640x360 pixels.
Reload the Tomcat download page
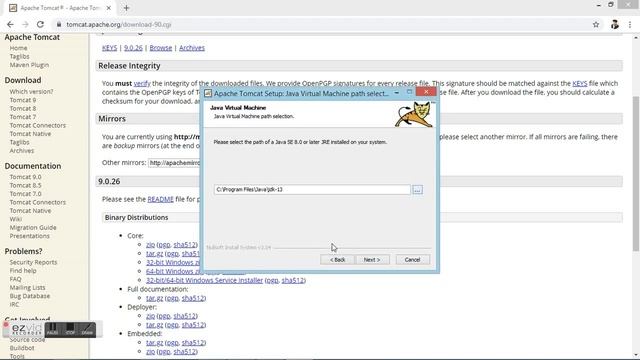(x=40, y=24)
